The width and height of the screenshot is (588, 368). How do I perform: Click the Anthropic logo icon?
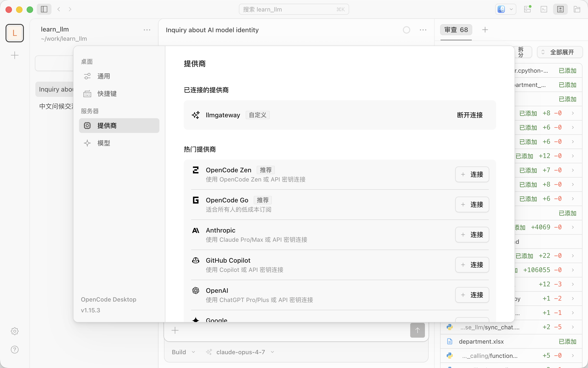click(x=196, y=230)
